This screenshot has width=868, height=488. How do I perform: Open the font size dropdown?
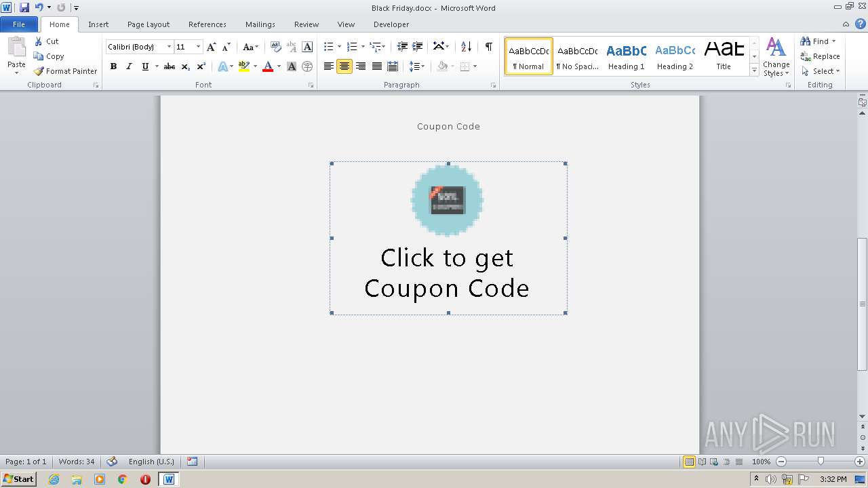coord(198,47)
